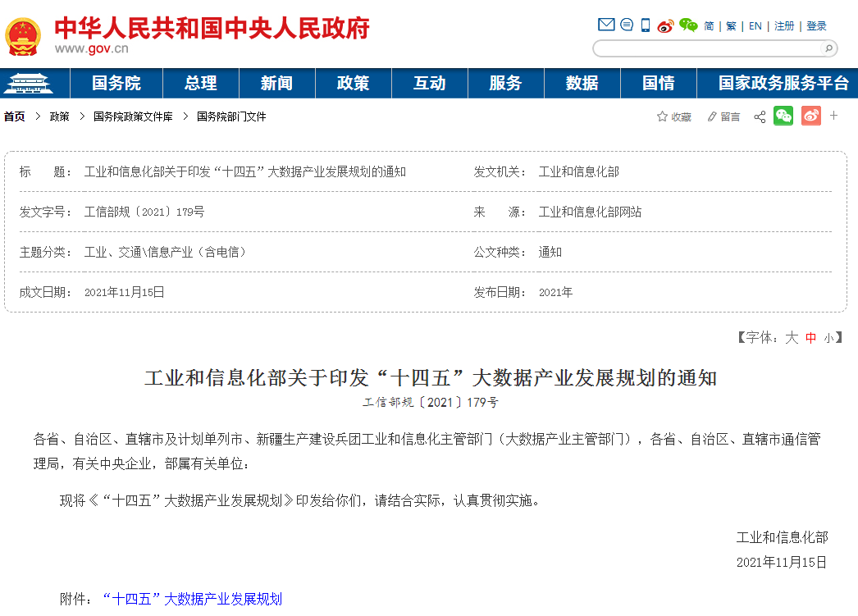Open the 数据 navigation tab

click(x=582, y=83)
